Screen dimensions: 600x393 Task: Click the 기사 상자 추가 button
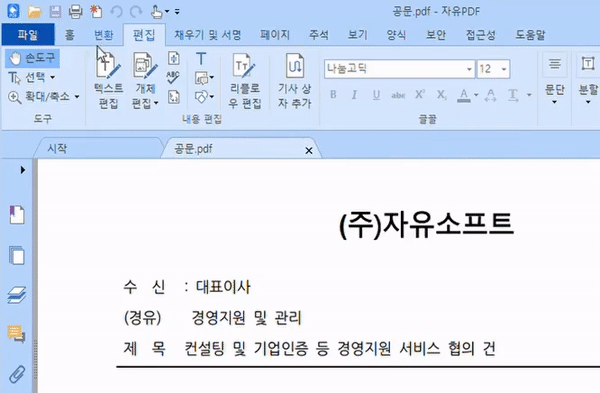point(295,81)
